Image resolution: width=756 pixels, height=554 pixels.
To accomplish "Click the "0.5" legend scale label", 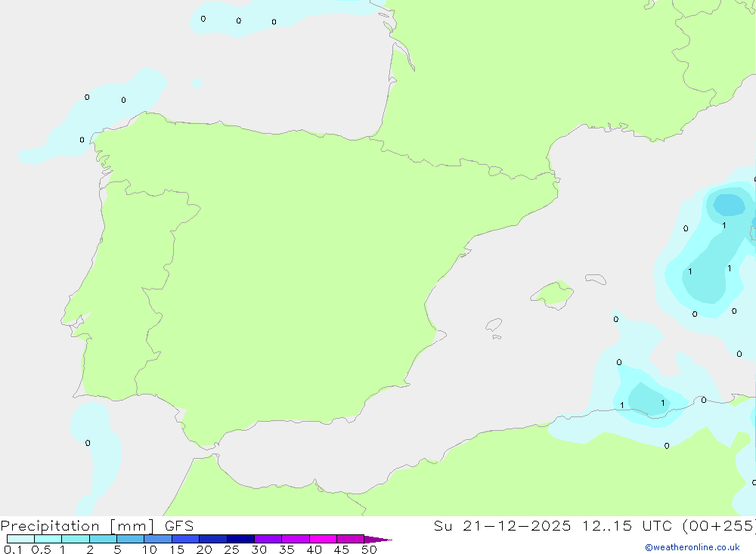I will pos(41,549).
